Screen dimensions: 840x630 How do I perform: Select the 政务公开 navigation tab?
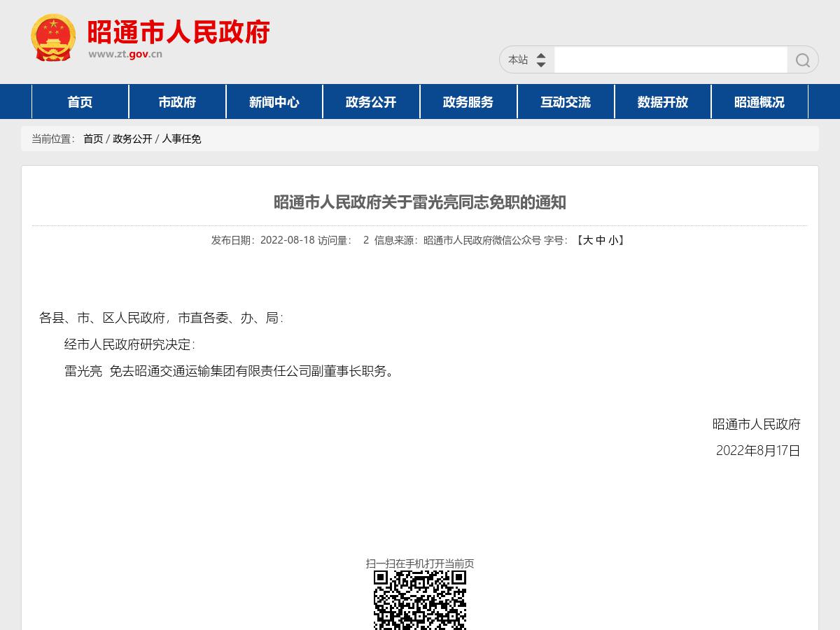coord(371,101)
